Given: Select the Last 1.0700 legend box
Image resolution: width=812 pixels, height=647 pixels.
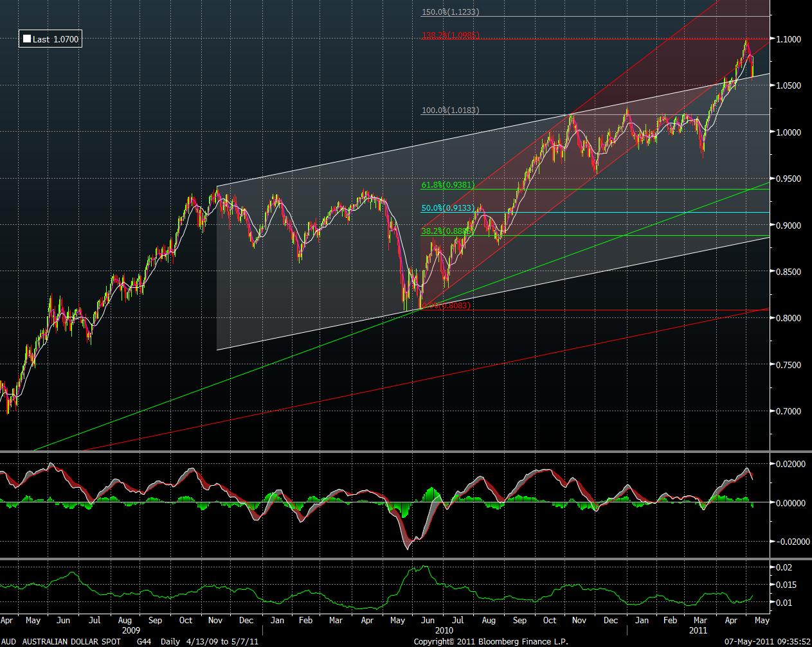Looking at the screenshot, I should (x=50, y=39).
